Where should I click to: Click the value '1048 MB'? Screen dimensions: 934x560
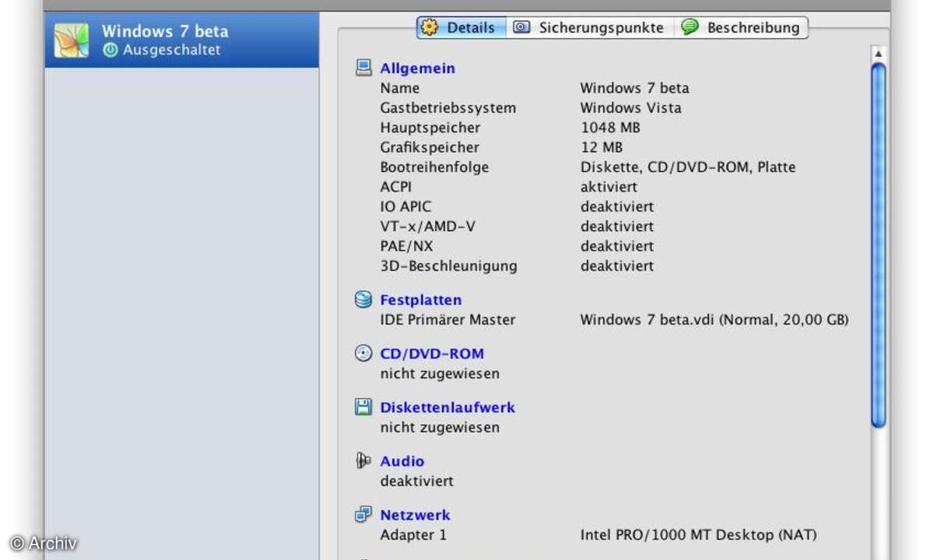coord(610,128)
